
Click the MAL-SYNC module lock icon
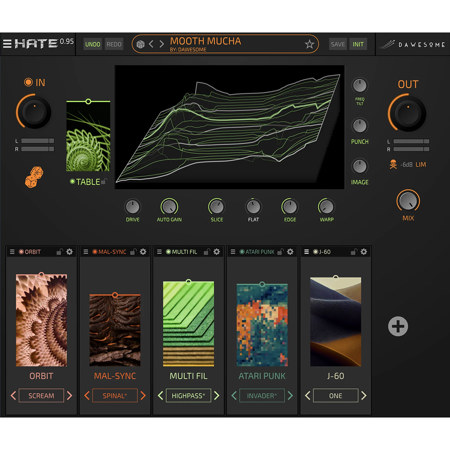coord(133,252)
